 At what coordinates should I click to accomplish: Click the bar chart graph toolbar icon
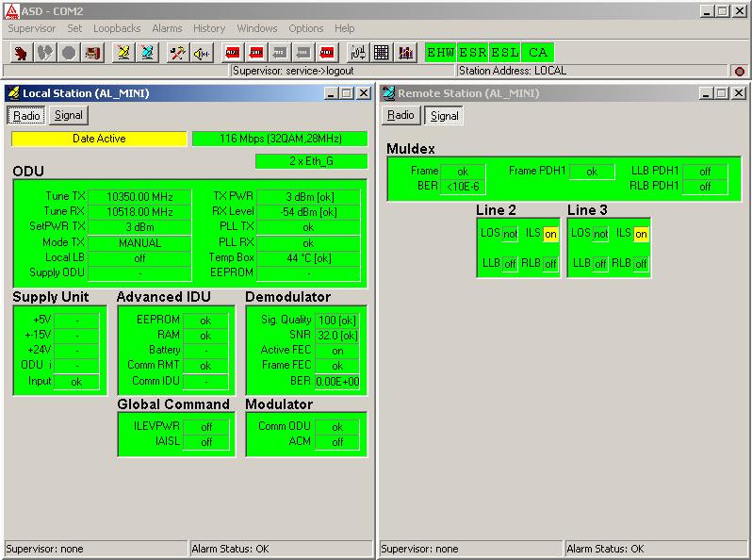[405, 52]
